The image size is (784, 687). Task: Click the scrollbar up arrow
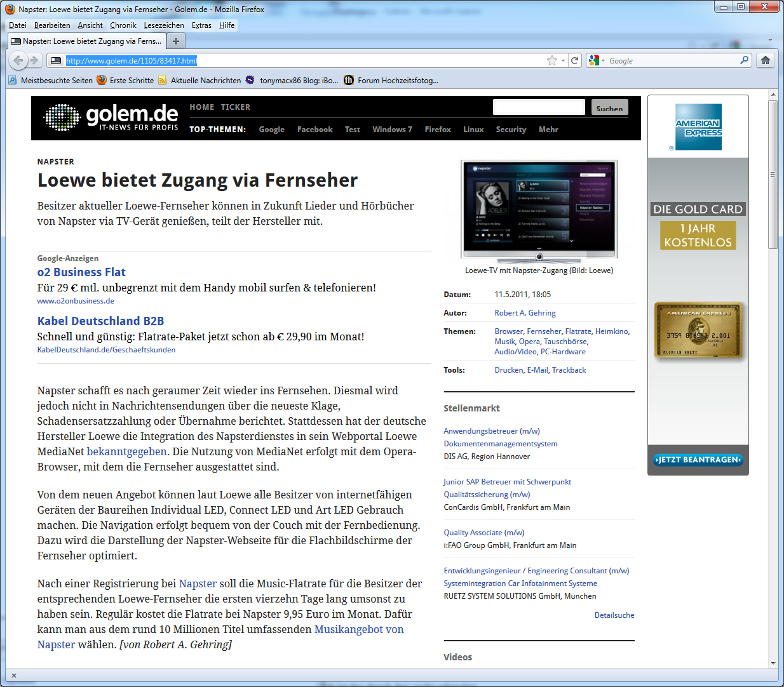coord(773,95)
